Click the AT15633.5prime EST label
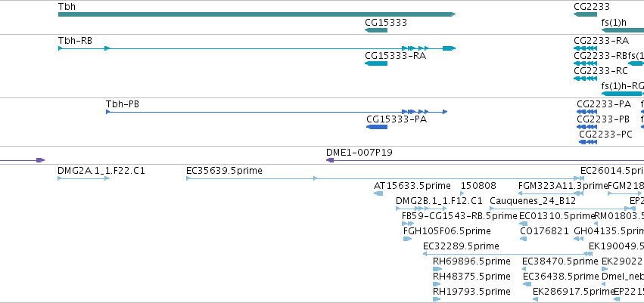 coord(412,186)
